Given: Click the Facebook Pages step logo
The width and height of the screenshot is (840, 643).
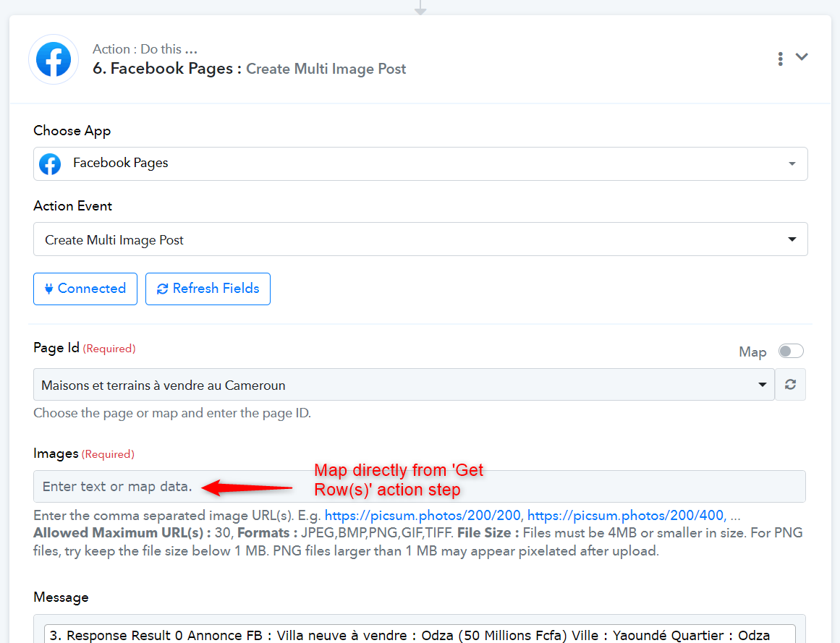Looking at the screenshot, I should (x=54, y=59).
